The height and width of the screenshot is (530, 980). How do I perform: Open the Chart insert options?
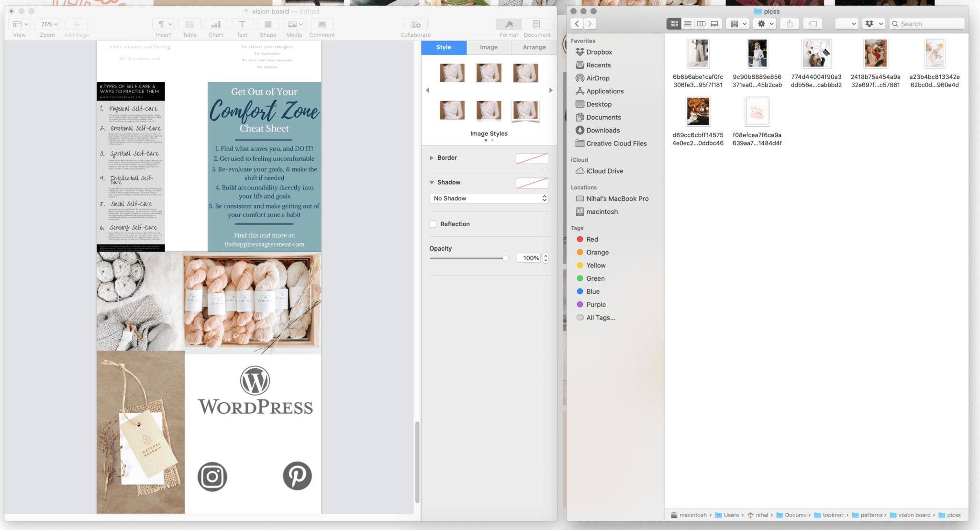[x=215, y=24]
